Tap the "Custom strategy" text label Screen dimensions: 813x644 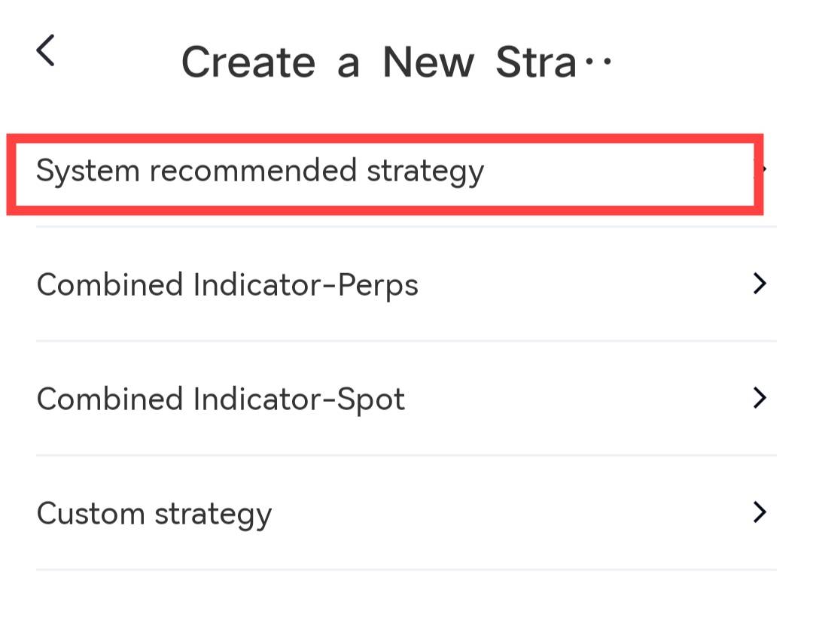click(154, 514)
